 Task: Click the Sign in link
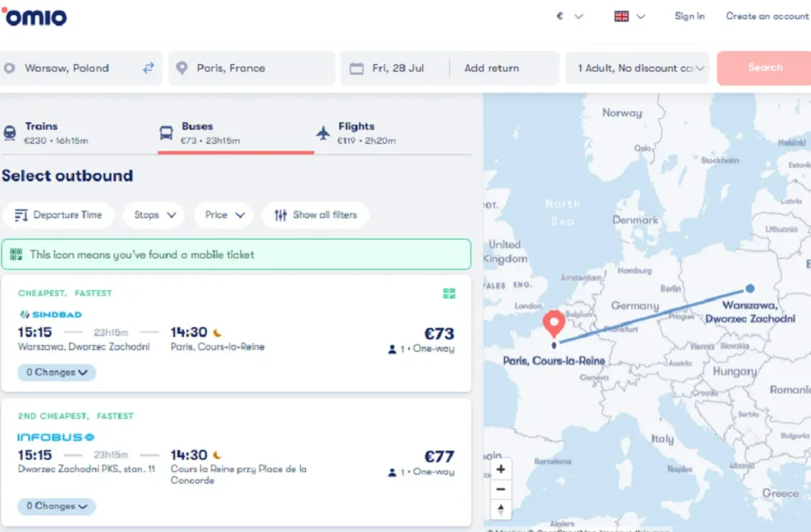coord(690,16)
